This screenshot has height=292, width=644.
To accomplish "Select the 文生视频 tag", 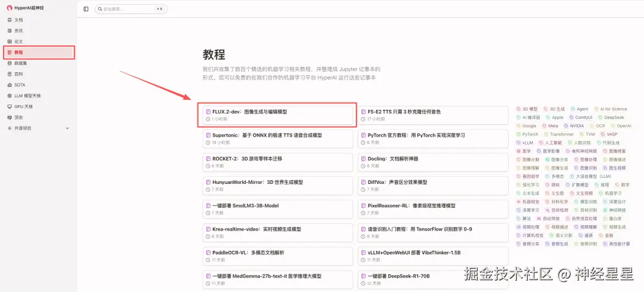I will coord(581,193).
